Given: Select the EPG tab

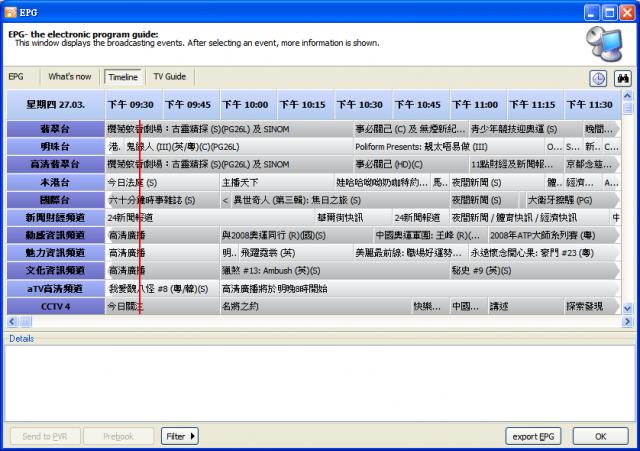Looking at the screenshot, I should (x=17, y=77).
